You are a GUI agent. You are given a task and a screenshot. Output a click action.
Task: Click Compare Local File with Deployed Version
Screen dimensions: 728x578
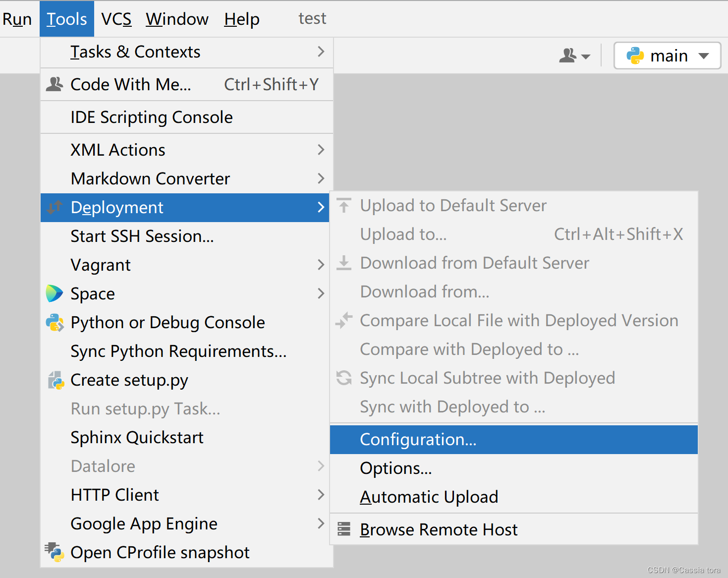[x=514, y=320]
